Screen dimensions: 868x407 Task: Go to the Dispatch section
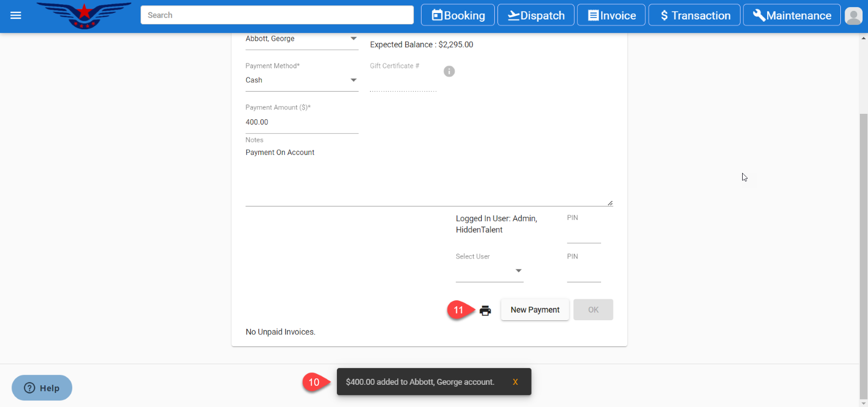pyautogui.click(x=536, y=15)
